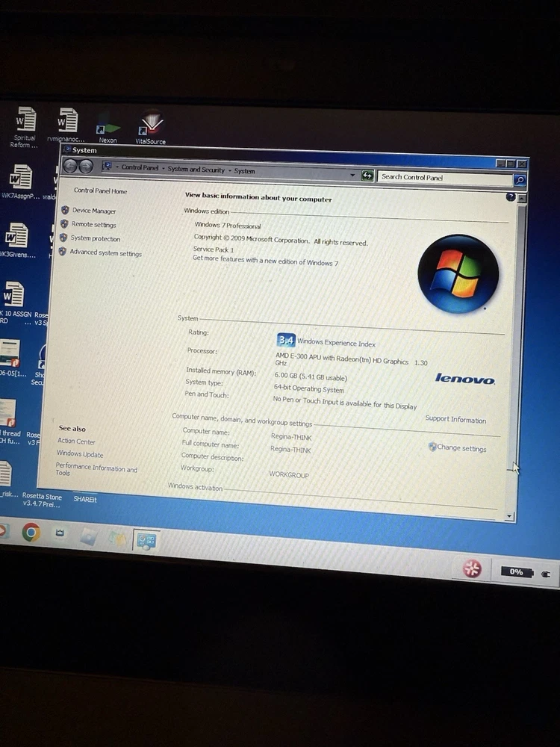560x747 pixels.
Task: Open Google Chrome from the taskbar
Action: pyautogui.click(x=31, y=532)
